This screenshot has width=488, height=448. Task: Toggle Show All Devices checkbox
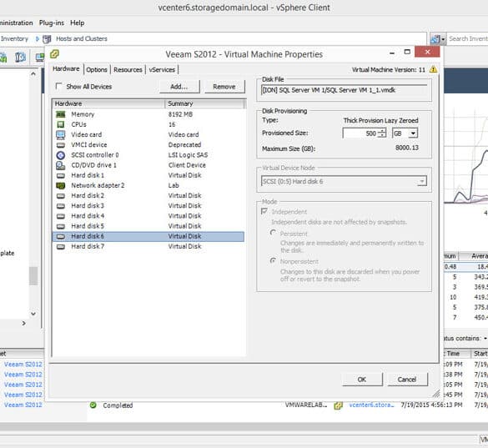point(58,86)
